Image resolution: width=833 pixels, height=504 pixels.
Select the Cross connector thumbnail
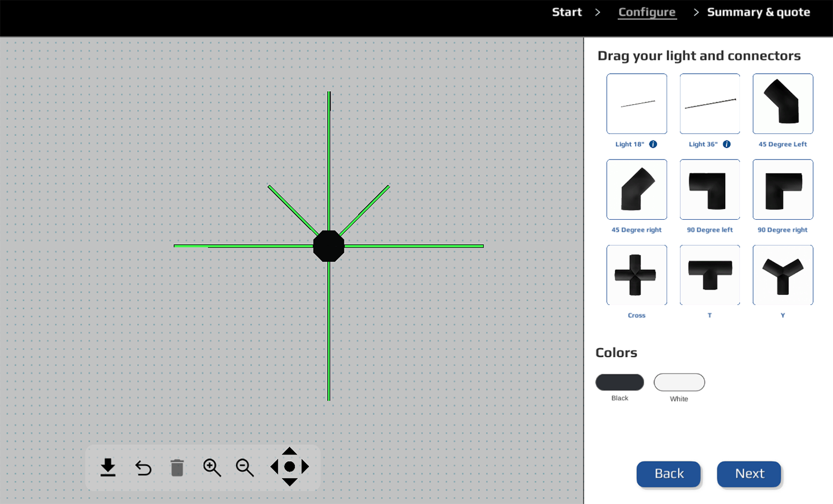(x=636, y=275)
